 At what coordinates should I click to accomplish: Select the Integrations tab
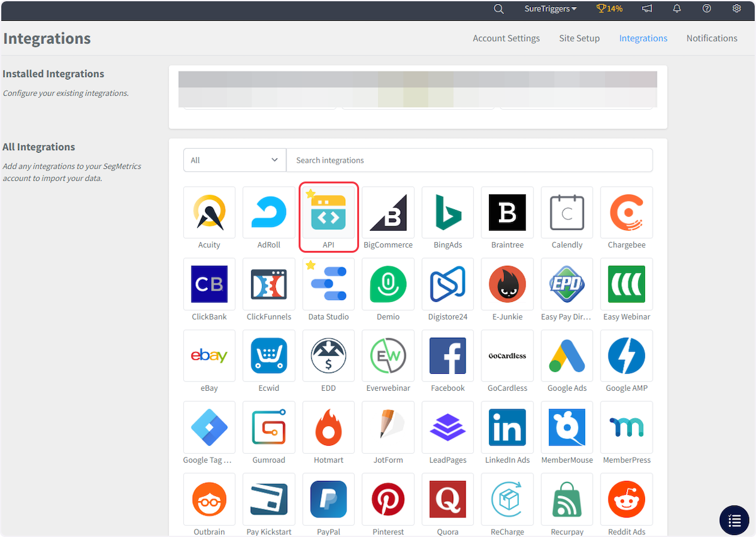point(643,38)
